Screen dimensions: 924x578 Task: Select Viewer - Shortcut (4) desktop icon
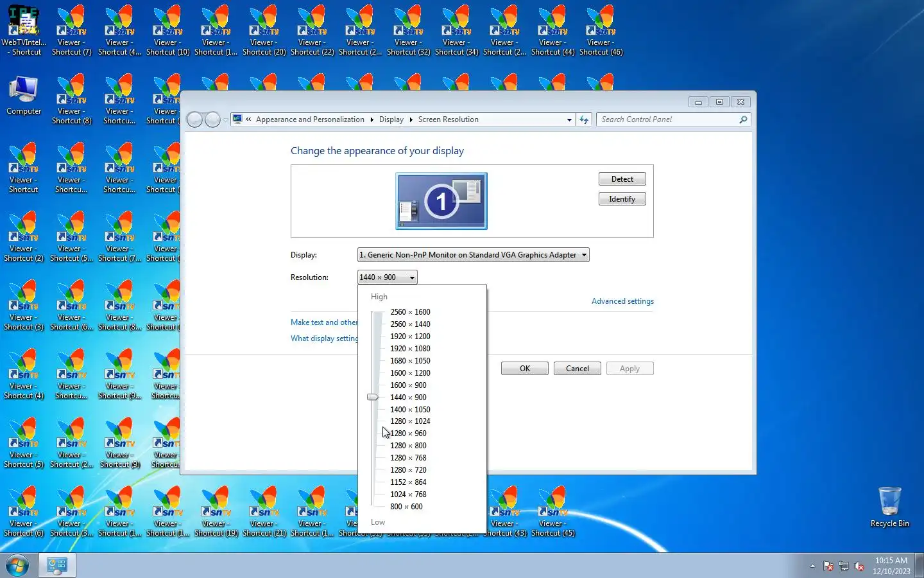point(24,374)
